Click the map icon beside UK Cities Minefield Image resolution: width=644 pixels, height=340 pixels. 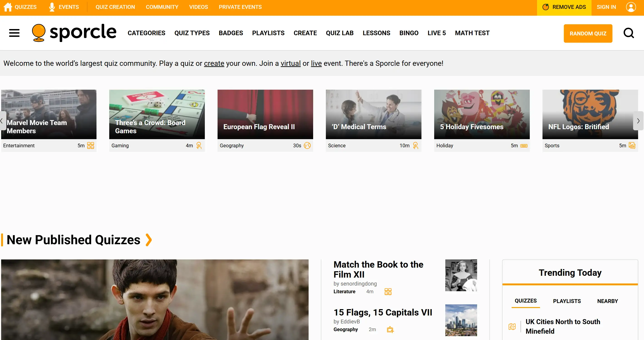512,326
